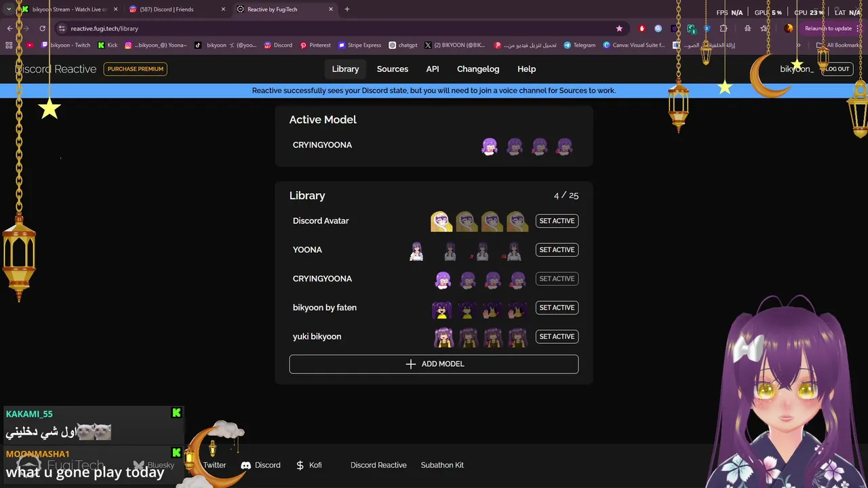
Task: Click the Relaunch to update button
Action: 828,28
